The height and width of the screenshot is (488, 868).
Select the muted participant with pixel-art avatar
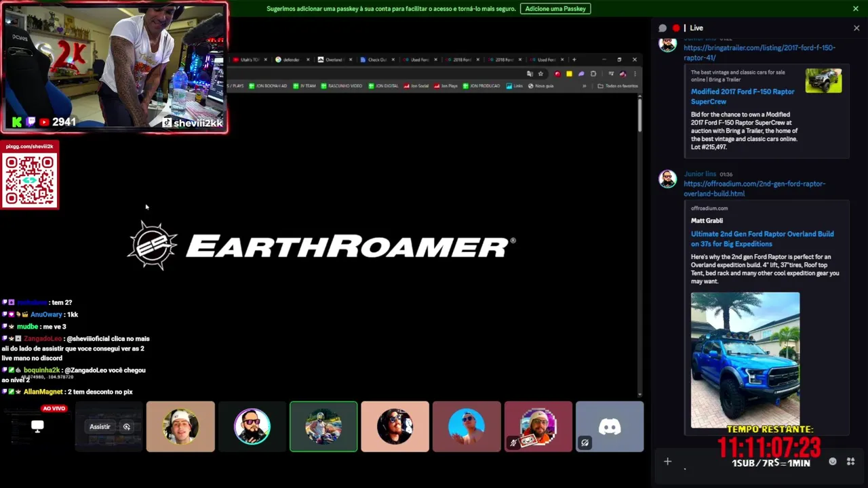pyautogui.click(x=538, y=426)
